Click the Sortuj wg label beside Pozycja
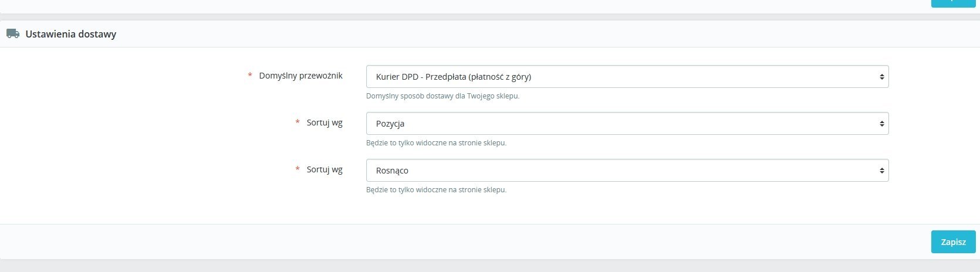The image size is (980, 272). coord(325,123)
